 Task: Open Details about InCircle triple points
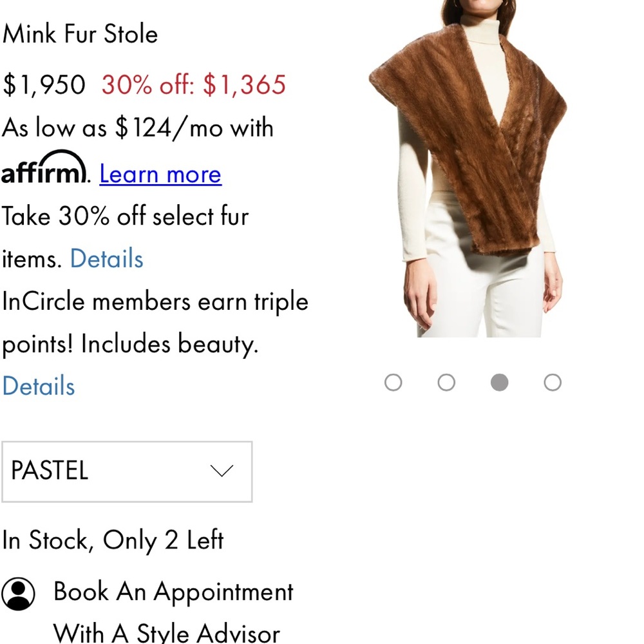click(38, 385)
